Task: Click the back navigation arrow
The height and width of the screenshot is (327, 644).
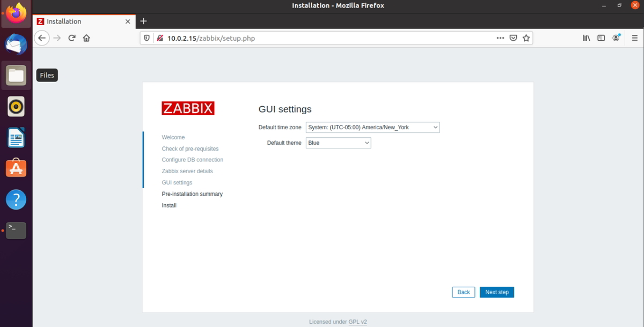Action: point(41,38)
